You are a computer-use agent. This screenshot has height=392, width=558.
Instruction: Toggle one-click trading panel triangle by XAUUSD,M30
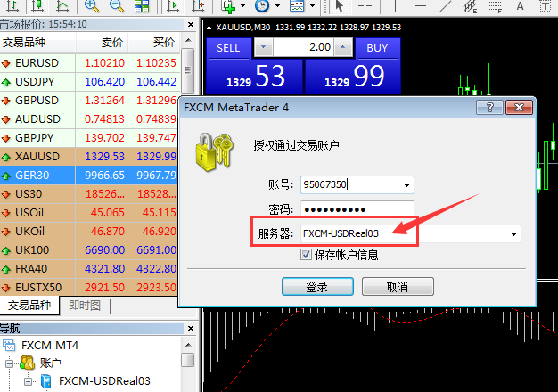coord(209,28)
